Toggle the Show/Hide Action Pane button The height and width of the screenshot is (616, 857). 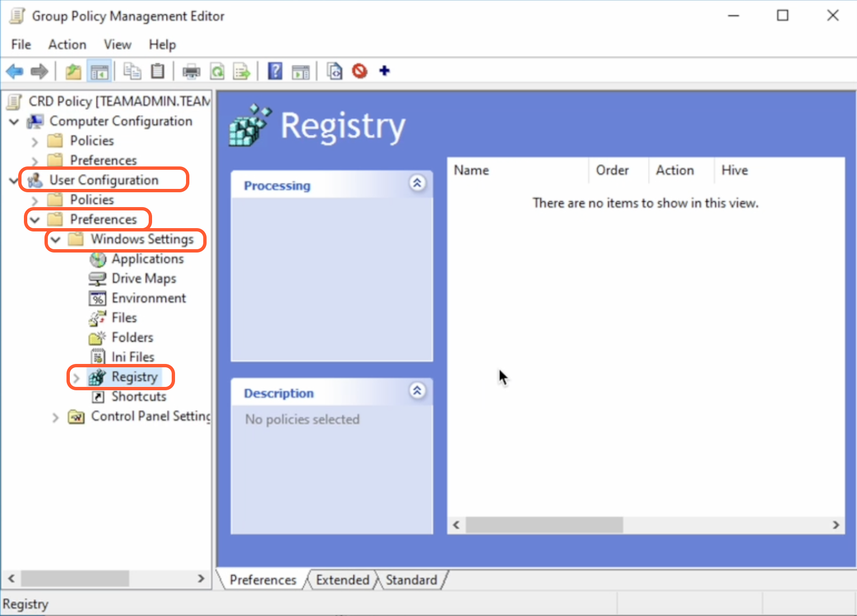301,72
